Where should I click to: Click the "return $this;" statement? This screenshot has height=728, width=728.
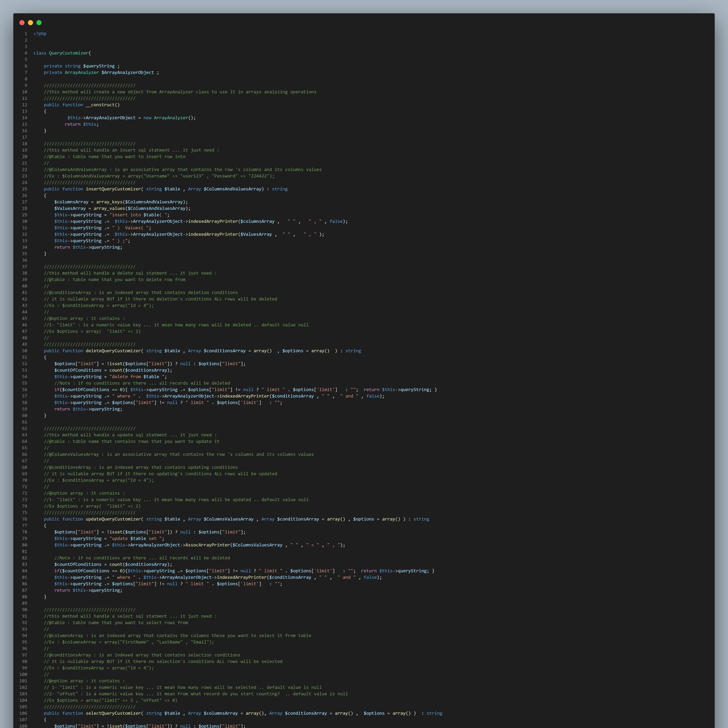[x=82, y=124]
